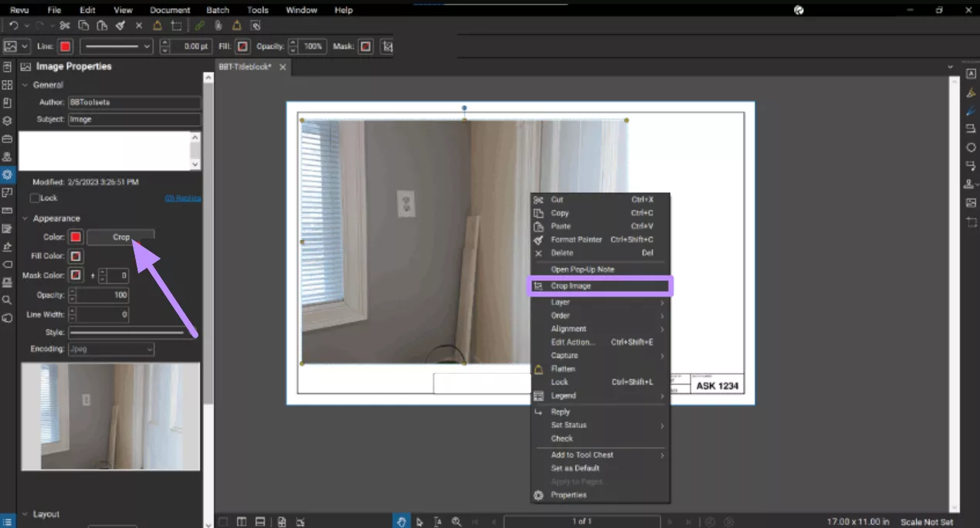Select the text selection tool in status bar
Screen dimensions: 980x528
point(437,521)
